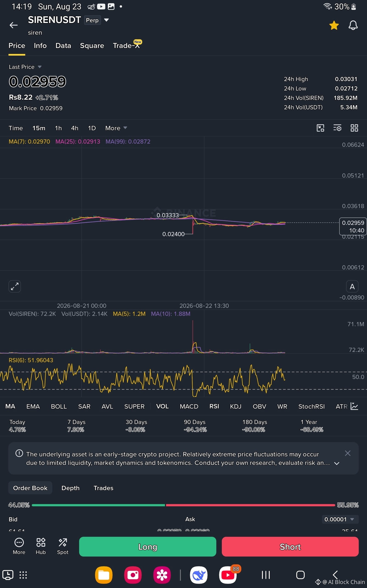The height and width of the screenshot is (588, 367).
Task: Open chart drawing tools icon
Action: point(320,128)
